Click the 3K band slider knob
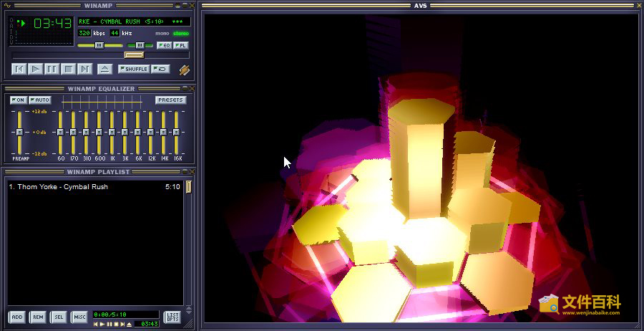 pos(125,132)
